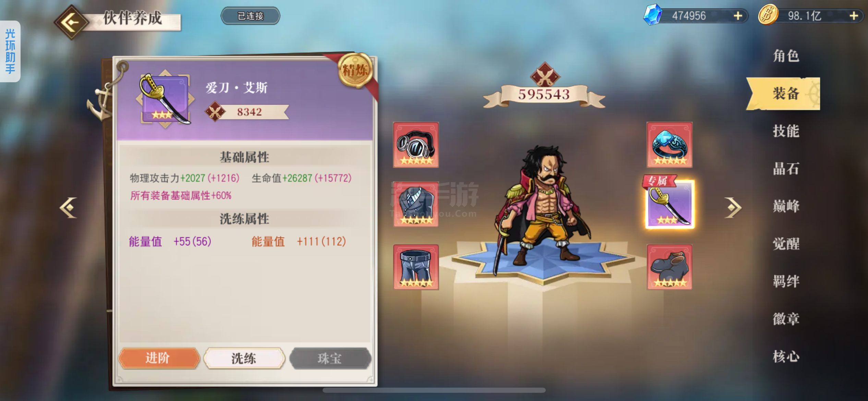The width and height of the screenshot is (868, 401).
Task: Switch to the 角色 tab
Action: tap(786, 56)
